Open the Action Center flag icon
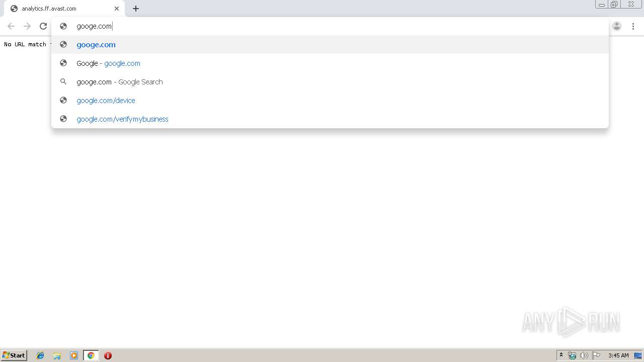The width and height of the screenshot is (644, 362). pos(596,355)
